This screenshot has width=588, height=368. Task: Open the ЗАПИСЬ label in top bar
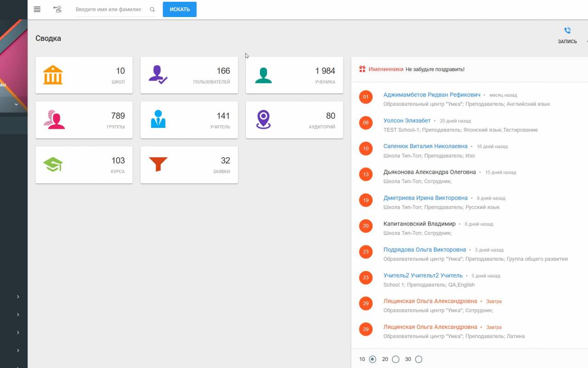point(567,41)
